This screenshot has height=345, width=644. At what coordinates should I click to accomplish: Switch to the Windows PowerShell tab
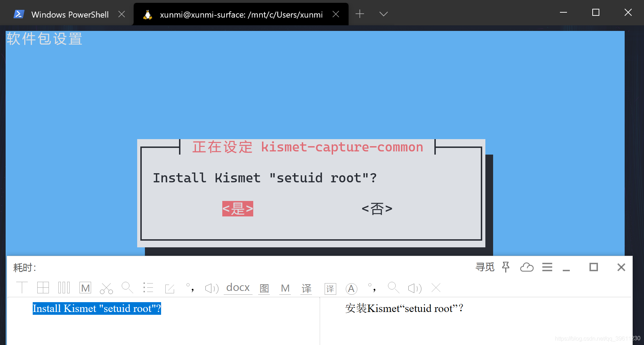(x=70, y=14)
